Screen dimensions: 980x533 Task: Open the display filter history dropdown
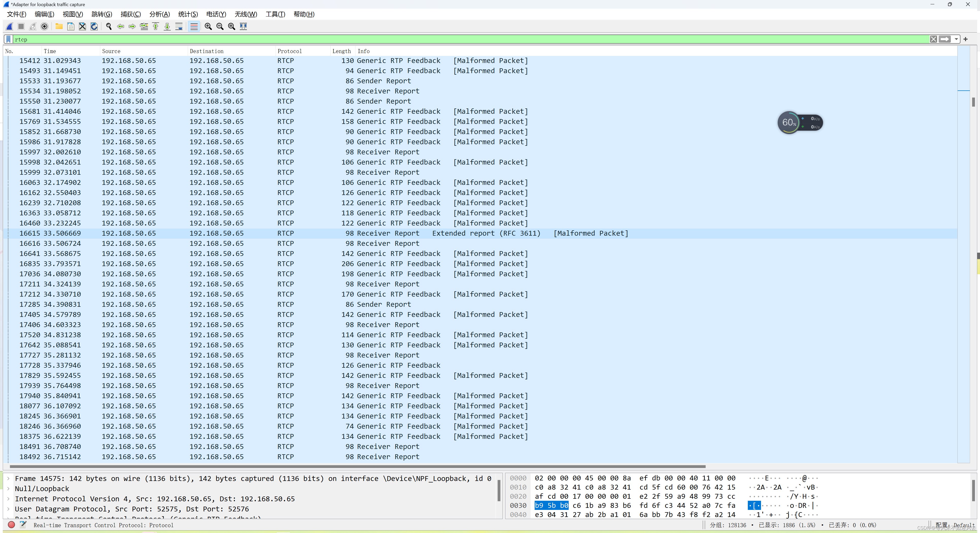pyautogui.click(x=956, y=39)
